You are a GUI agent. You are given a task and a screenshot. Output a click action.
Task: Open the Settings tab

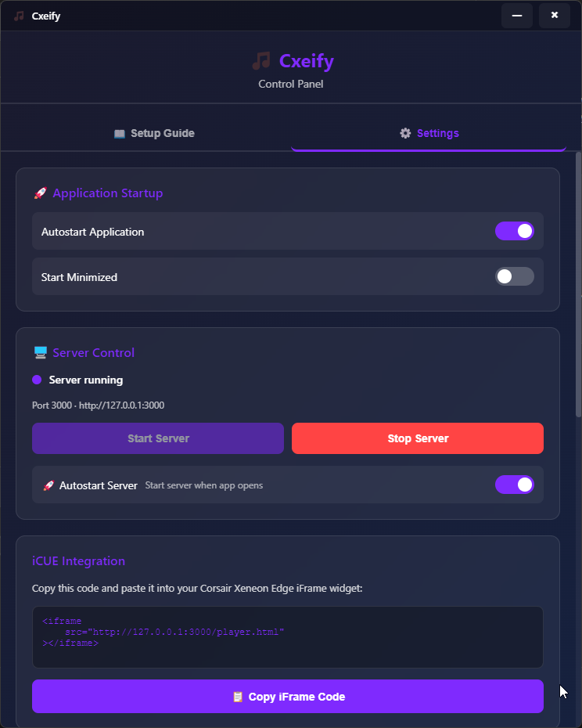point(429,133)
